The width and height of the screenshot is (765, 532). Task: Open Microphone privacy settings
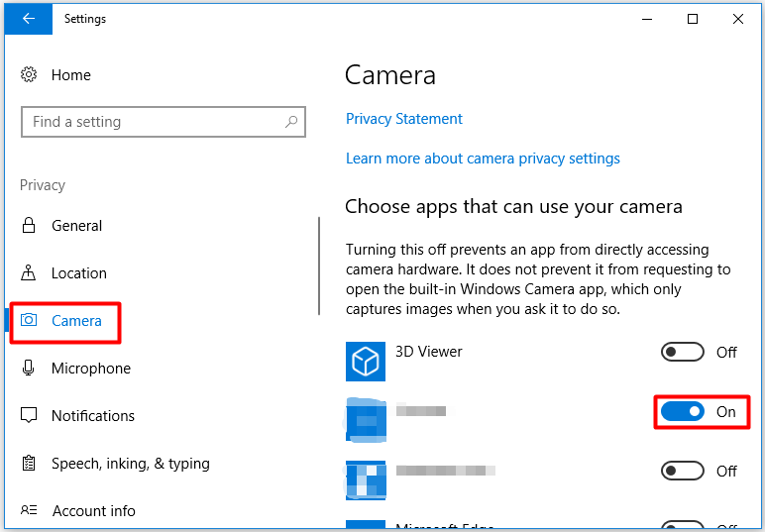91,369
